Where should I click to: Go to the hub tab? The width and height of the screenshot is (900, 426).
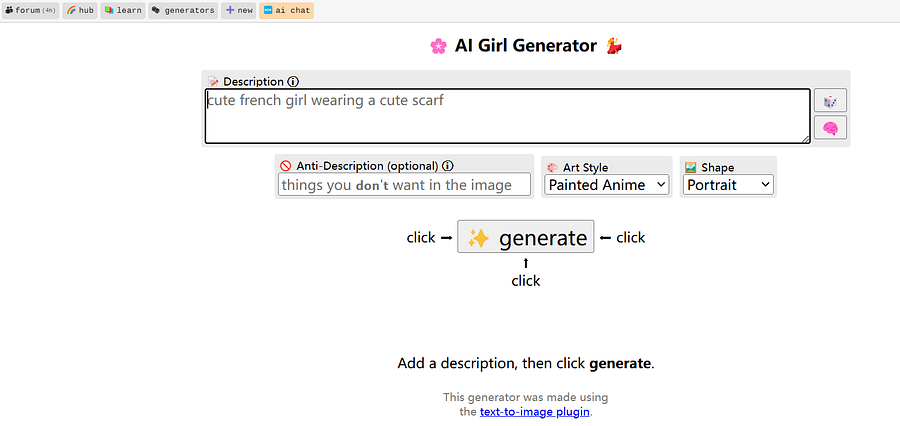point(80,10)
